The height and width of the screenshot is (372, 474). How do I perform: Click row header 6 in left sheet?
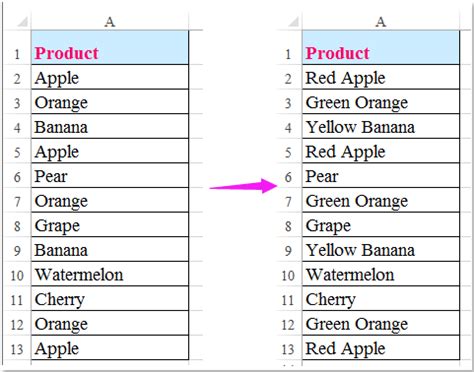(18, 176)
